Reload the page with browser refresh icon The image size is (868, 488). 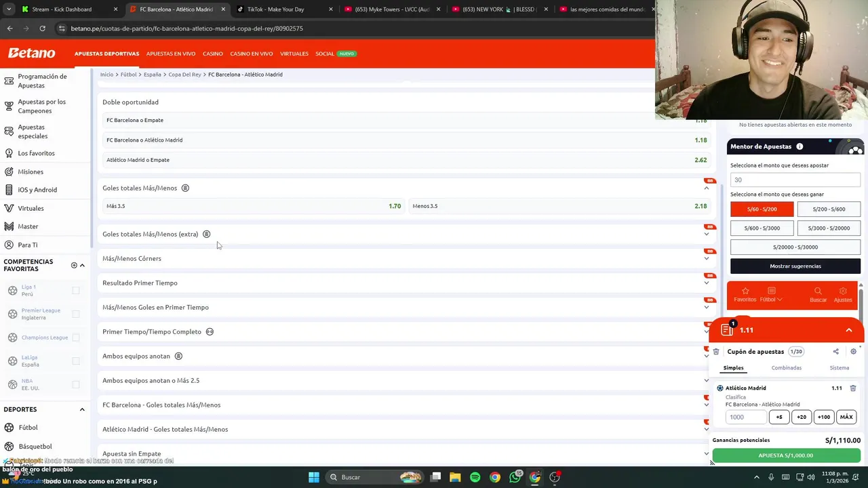[42, 28]
